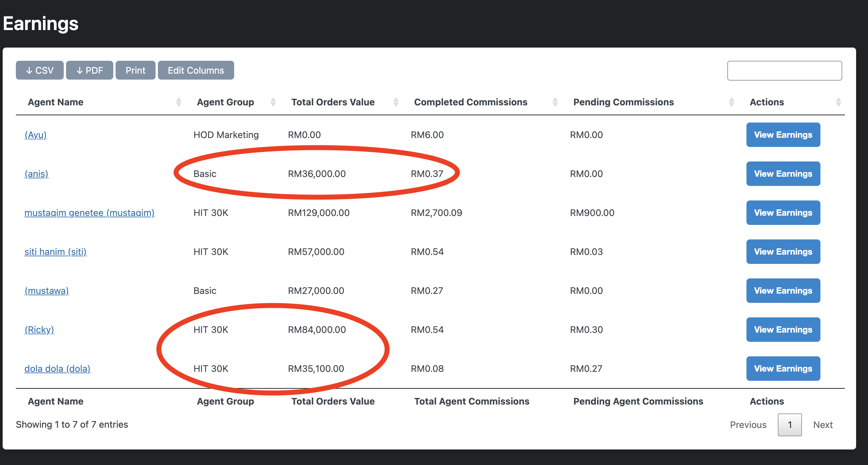The image size is (868, 465).
Task: Sort by Completed Commissions arrows
Action: point(555,102)
